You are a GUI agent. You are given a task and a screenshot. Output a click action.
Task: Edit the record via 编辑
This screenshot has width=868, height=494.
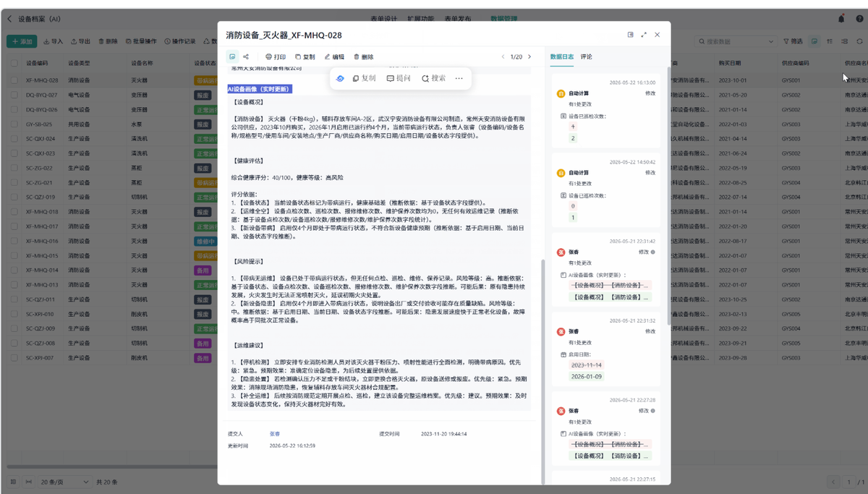click(x=334, y=56)
